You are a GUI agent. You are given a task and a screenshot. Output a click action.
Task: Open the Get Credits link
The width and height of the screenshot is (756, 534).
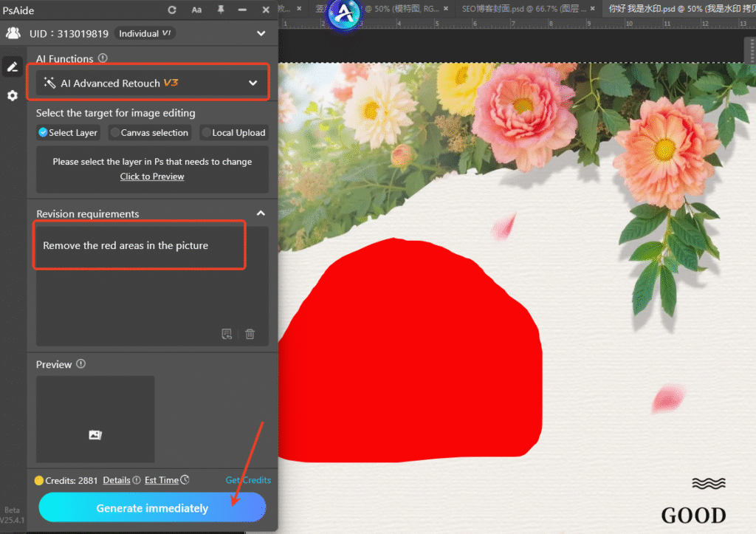click(x=248, y=480)
